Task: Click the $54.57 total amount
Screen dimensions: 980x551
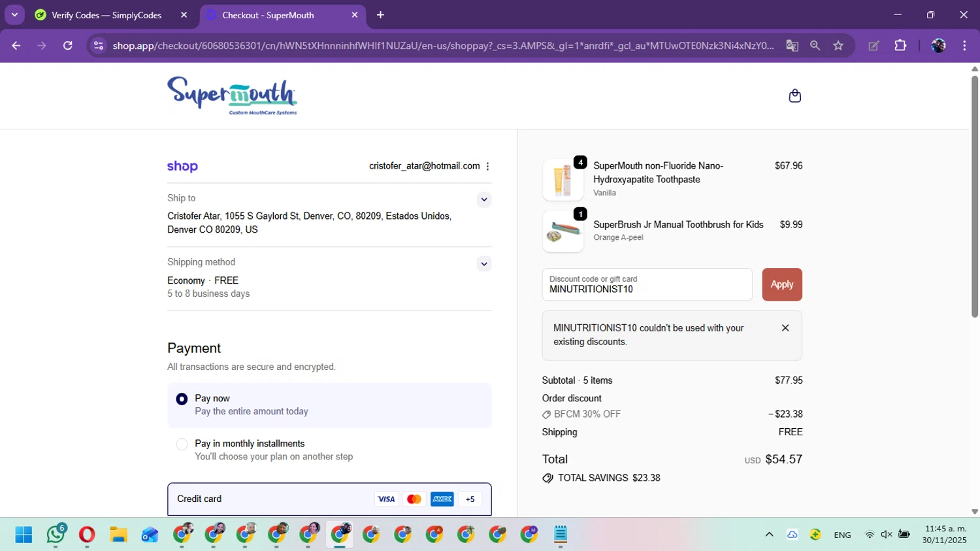Action: (x=783, y=459)
